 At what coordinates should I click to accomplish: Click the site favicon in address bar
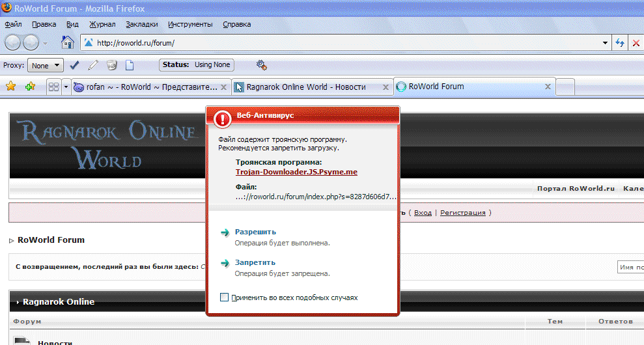tap(89, 43)
